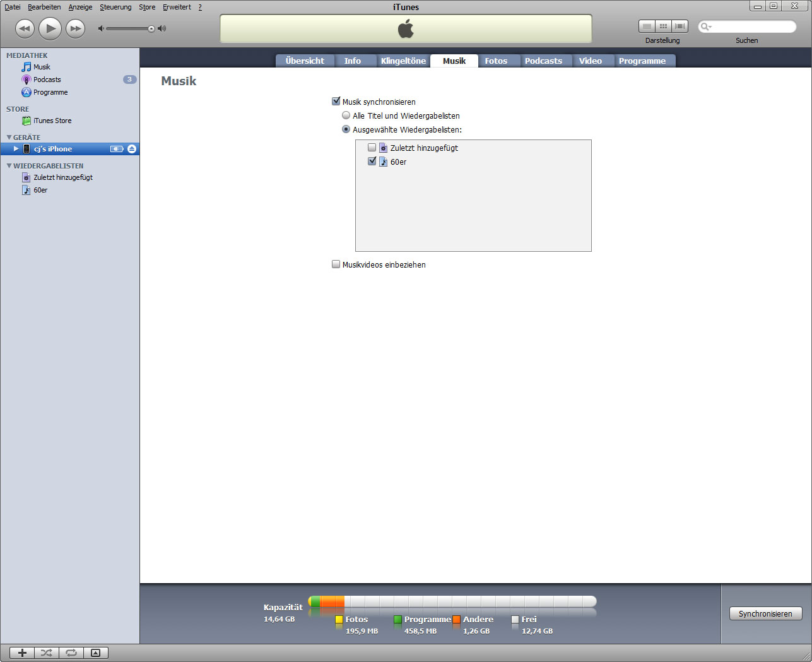Image resolution: width=812 pixels, height=662 pixels.
Task: Open the Fotos tab
Action: [x=496, y=61]
